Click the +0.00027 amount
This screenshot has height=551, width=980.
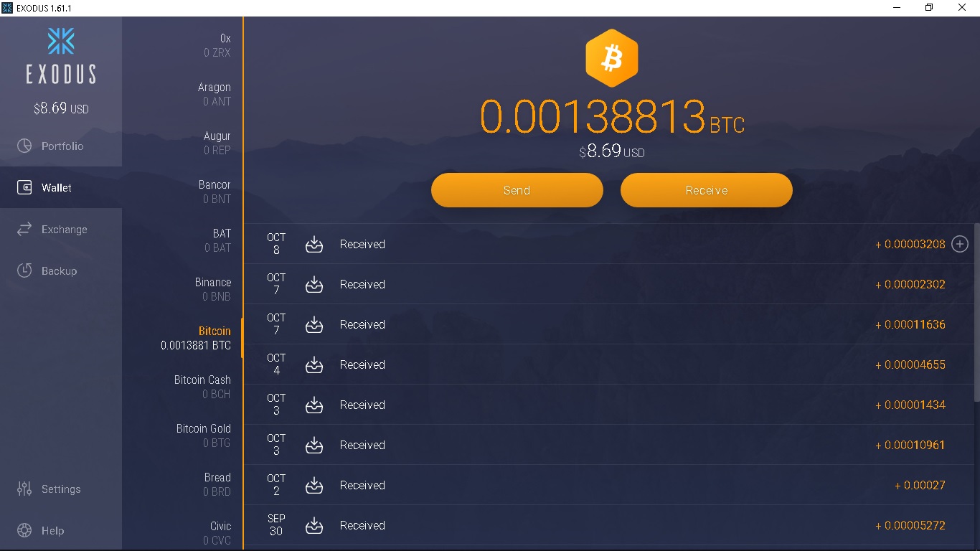click(x=920, y=485)
